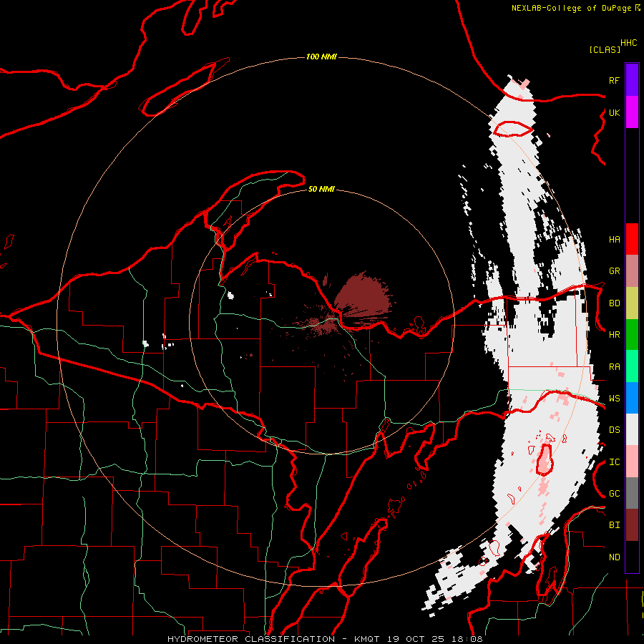Select the light pink IC legend swatch

pyautogui.click(x=632, y=462)
